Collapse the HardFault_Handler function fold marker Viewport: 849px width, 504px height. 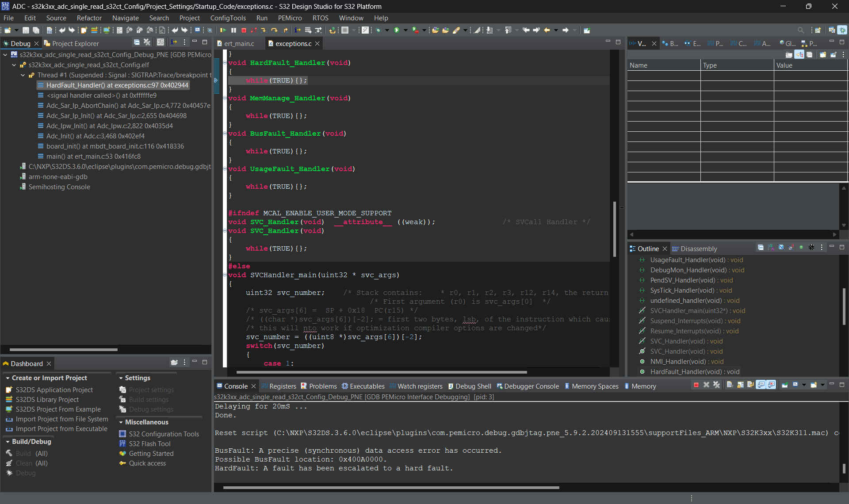tap(225, 63)
